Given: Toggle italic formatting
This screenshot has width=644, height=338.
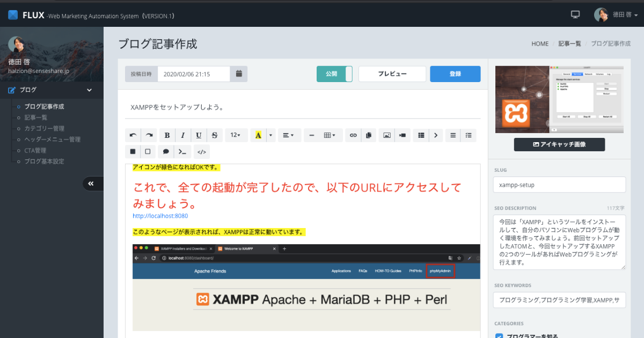Looking at the screenshot, I should pos(182,135).
